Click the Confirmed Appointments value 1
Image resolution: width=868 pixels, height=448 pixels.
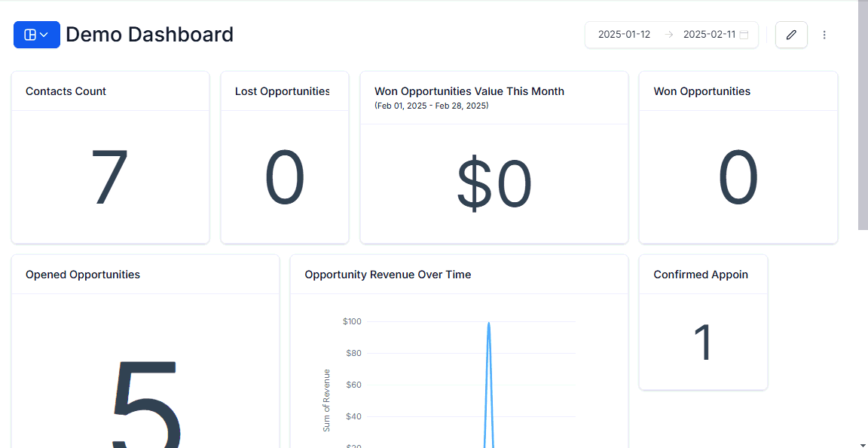point(703,342)
